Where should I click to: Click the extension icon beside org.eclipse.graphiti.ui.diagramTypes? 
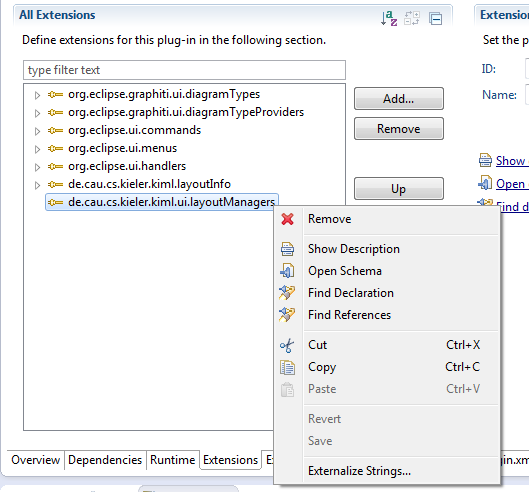pyautogui.click(x=55, y=94)
